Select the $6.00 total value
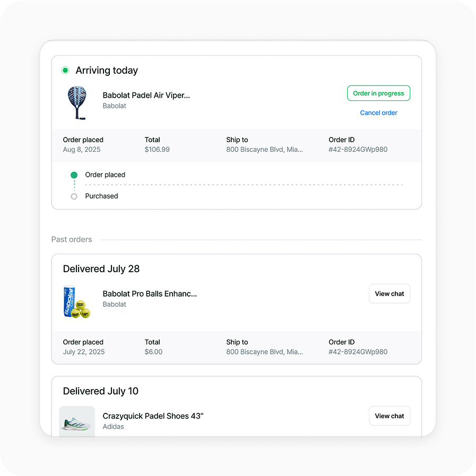The image size is (476, 476). (x=153, y=352)
